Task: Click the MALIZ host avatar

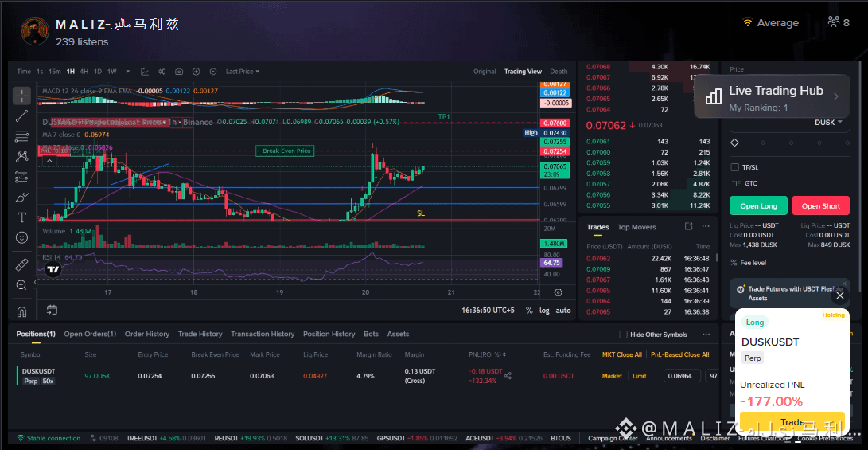Action: 34,30
